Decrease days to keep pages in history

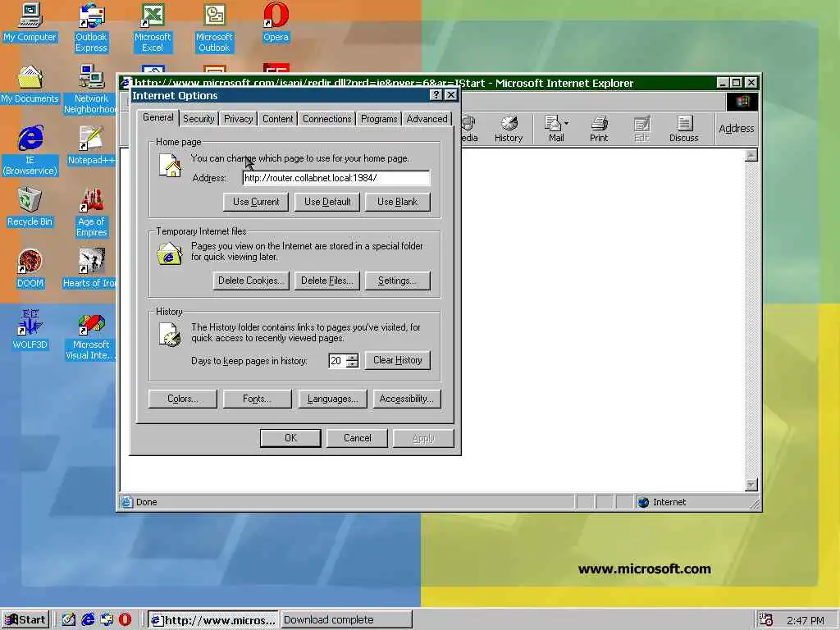click(352, 364)
